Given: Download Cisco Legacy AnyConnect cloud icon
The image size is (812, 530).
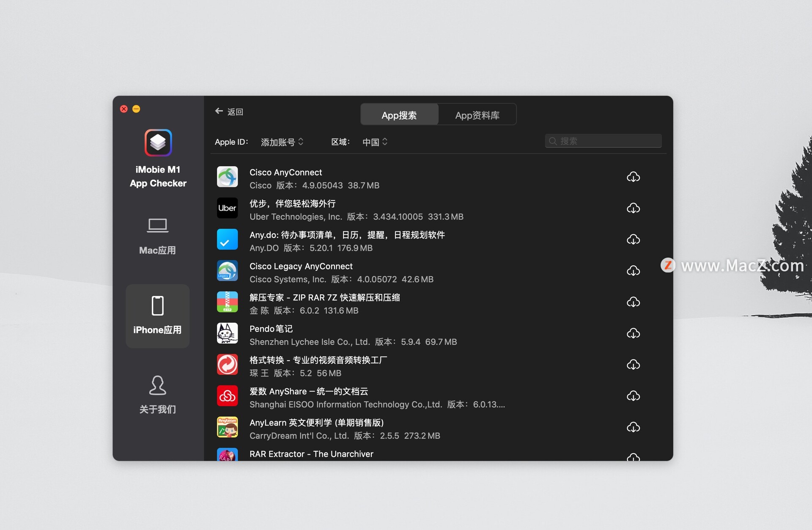Looking at the screenshot, I should tap(633, 271).
